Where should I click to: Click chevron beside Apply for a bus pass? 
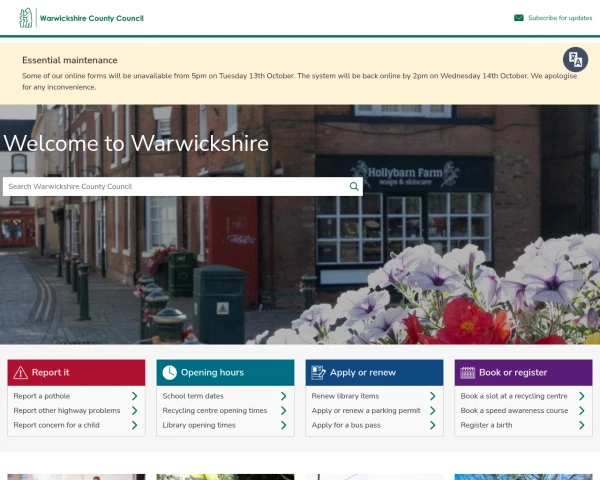click(432, 425)
